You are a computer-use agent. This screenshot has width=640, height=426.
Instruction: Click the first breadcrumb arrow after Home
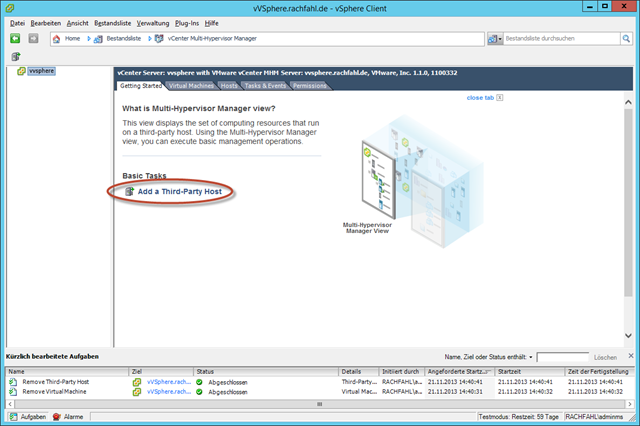(89, 39)
